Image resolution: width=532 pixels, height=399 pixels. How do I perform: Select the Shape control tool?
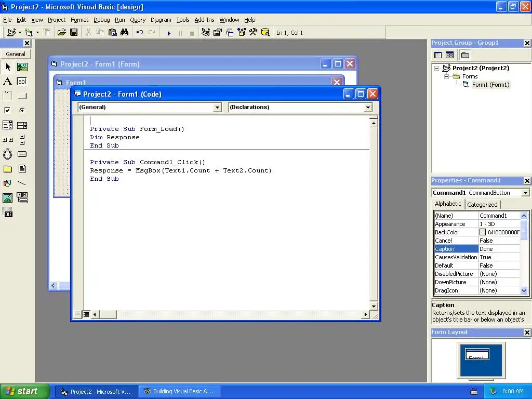7,183
